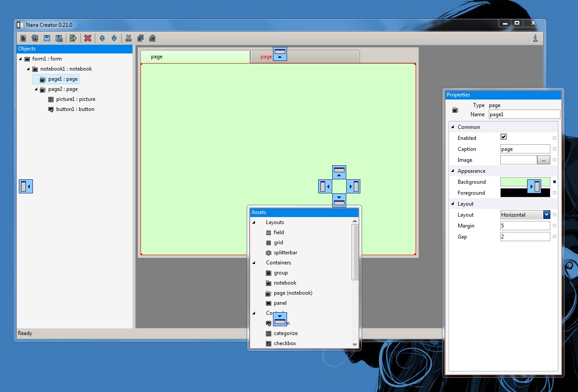Click the Paste toolbar icon
578x392 pixels.
(x=152, y=38)
